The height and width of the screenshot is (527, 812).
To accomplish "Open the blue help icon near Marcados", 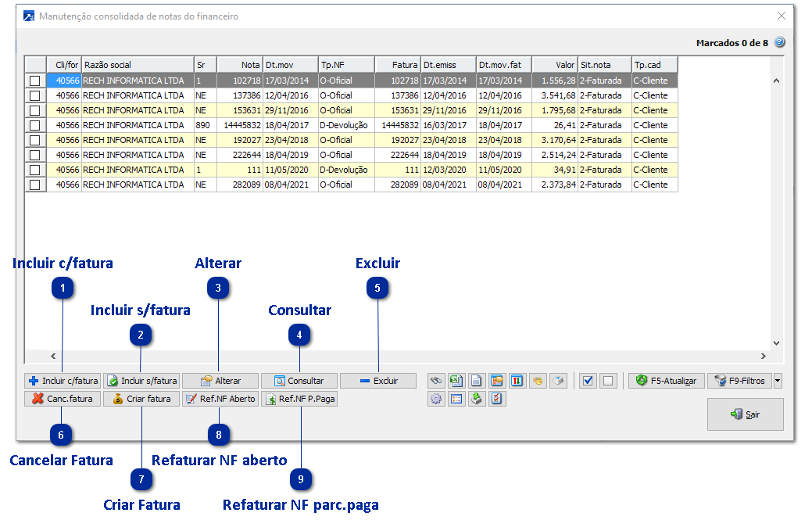I will click(x=779, y=43).
